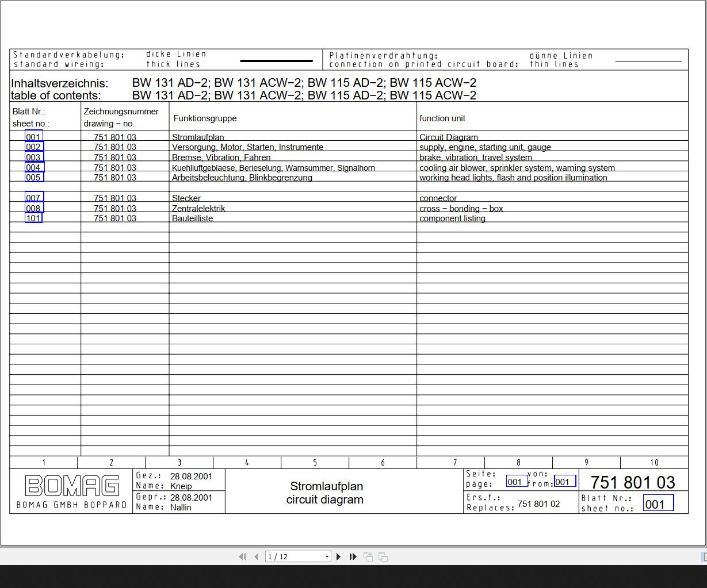707x588 pixels.
Task: Click the 'Zeichnungsnummer' column header
Action: [x=121, y=112]
